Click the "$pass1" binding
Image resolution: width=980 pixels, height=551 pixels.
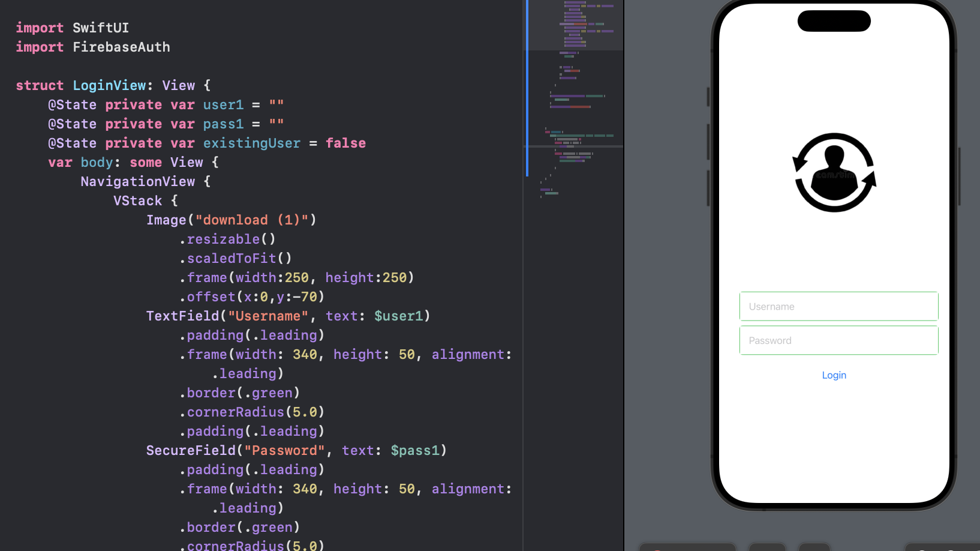click(414, 450)
